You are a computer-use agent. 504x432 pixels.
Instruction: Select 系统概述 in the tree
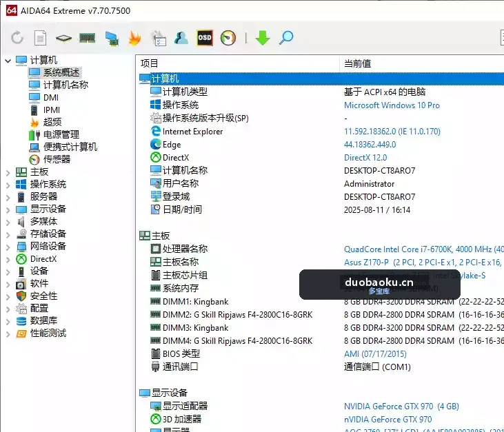pos(61,72)
